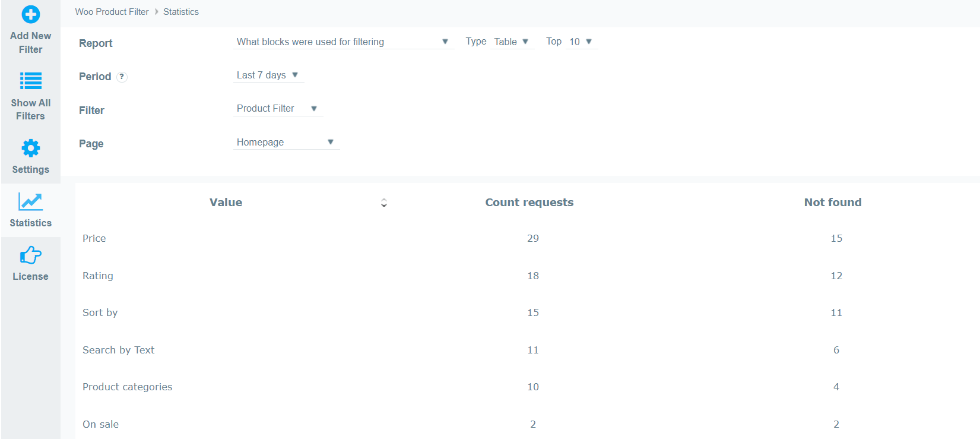Open the Report dropdown

click(344, 42)
